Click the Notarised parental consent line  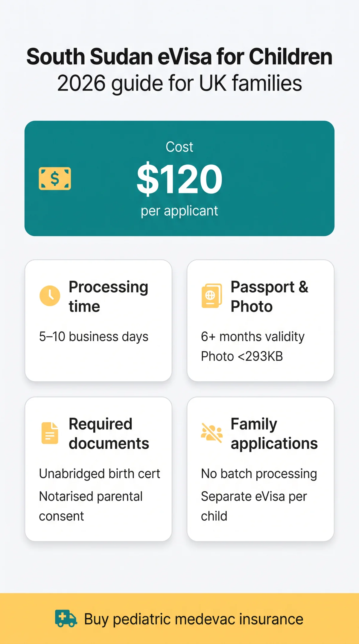pos(91,506)
